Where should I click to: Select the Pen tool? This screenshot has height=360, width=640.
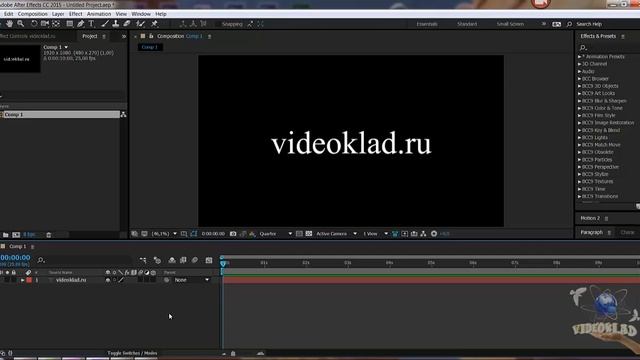81,24
